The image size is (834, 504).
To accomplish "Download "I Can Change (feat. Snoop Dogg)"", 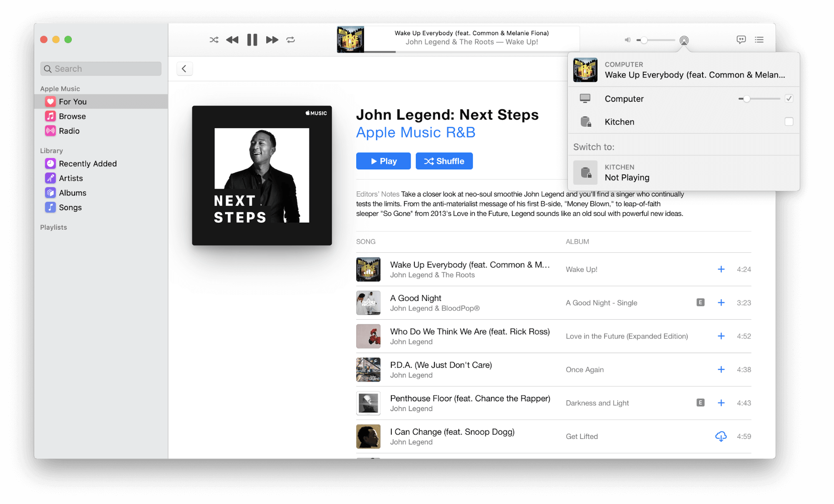I will (721, 436).
